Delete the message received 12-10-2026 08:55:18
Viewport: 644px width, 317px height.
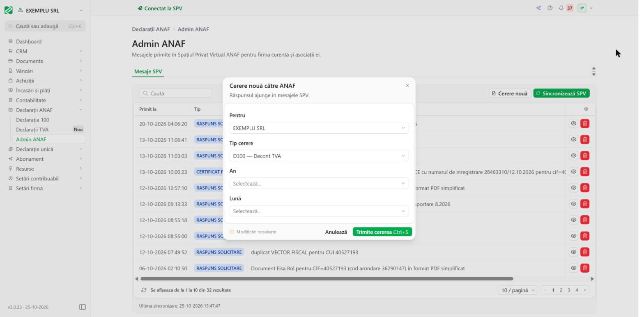[585, 220]
